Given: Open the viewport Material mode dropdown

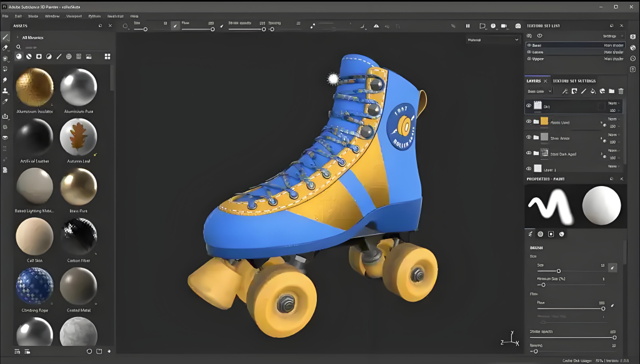Looking at the screenshot, I should 493,39.
